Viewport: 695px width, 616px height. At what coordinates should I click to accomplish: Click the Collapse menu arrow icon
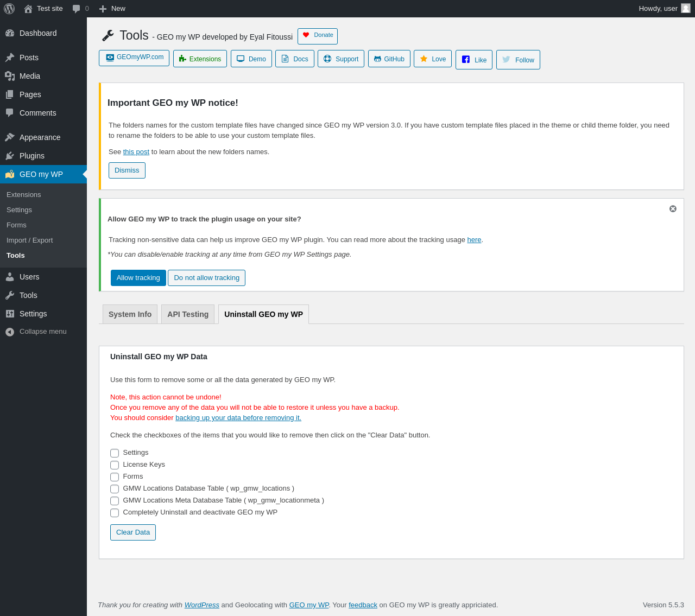[10, 332]
